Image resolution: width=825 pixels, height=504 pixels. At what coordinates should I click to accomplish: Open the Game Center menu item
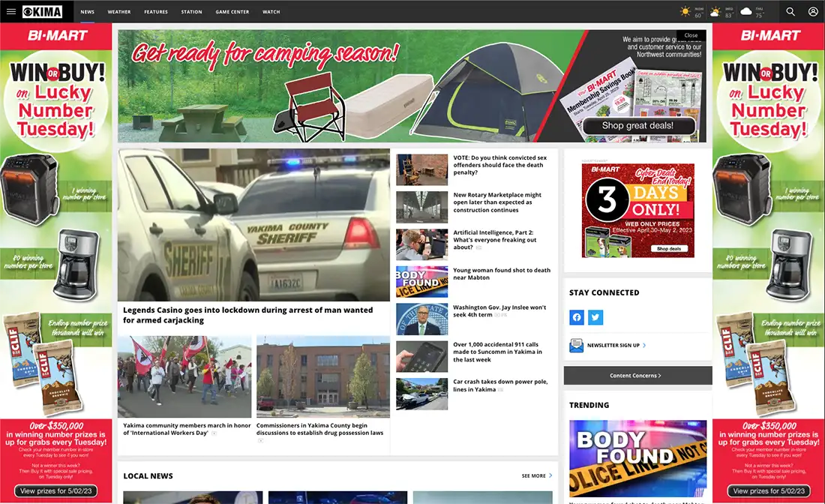tap(232, 11)
